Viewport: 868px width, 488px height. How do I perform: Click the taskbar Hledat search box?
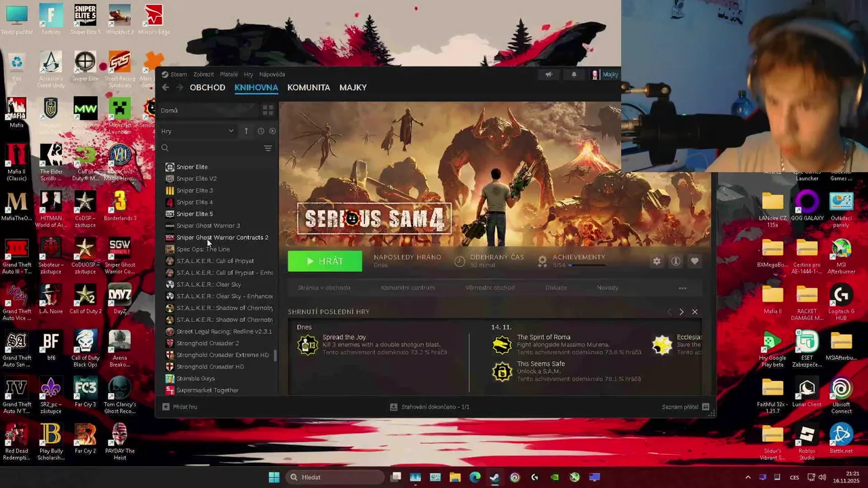pyautogui.click(x=334, y=477)
